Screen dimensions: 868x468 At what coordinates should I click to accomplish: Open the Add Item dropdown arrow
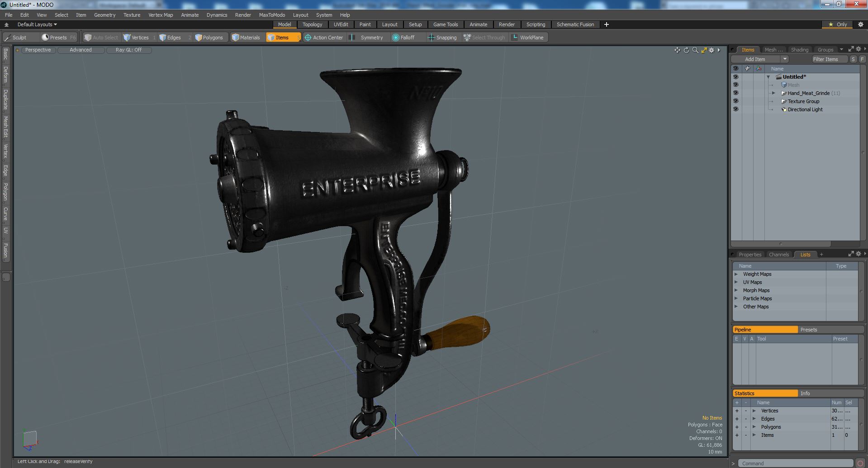click(x=785, y=59)
